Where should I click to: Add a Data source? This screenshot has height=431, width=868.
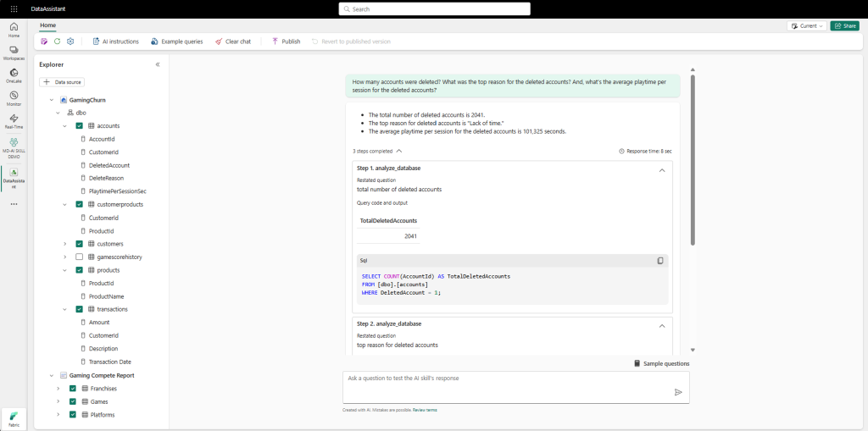point(62,82)
